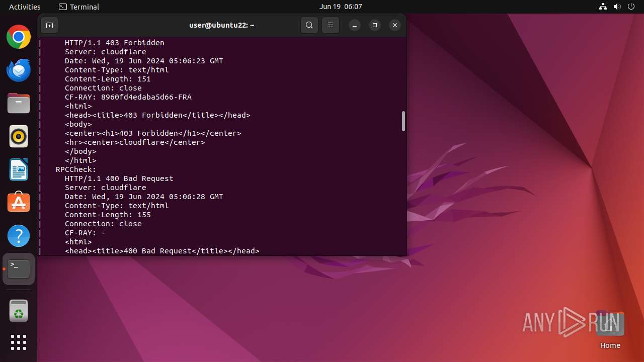Screen dimensions: 644x362
Task: Open LibreOffice Writer
Action: pos(19,169)
